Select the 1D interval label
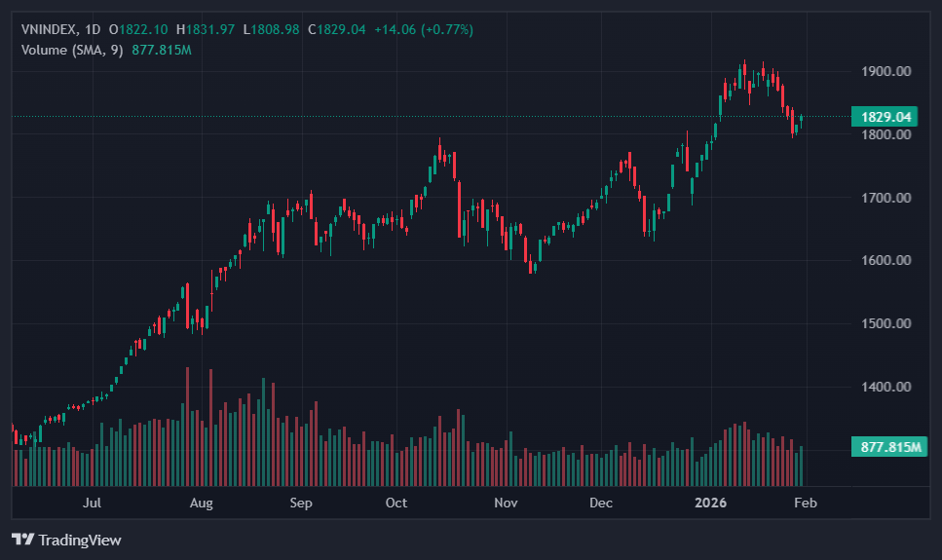 (x=93, y=29)
